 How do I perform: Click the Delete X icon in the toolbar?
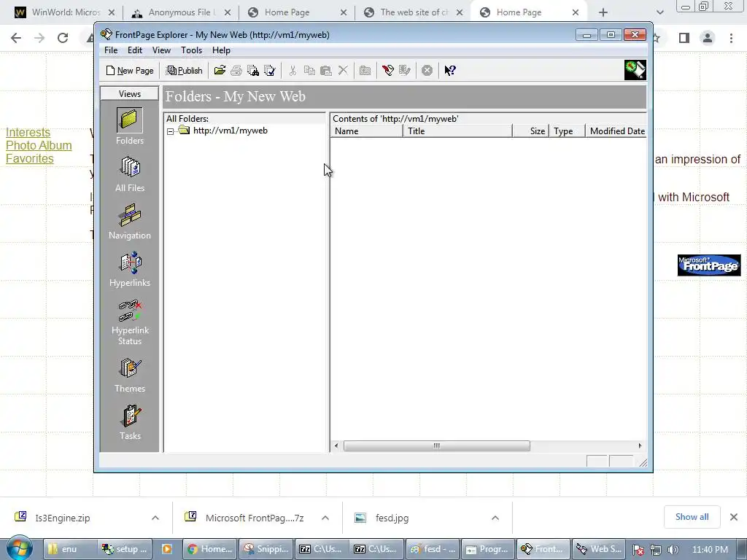(x=343, y=71)
